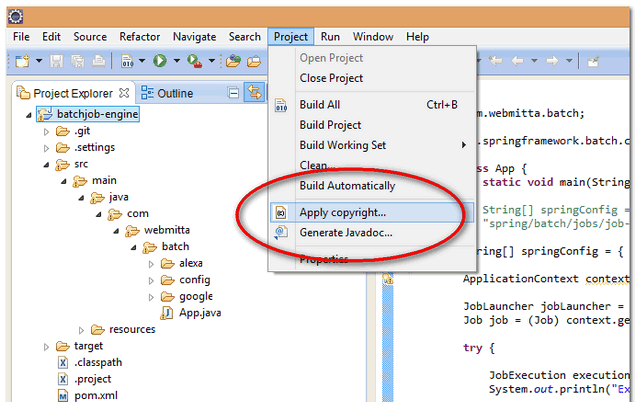Viewport: 636px width, 402px height.
Task: Click the Pin Editor toolbar icon
Action: pos(593,62)
